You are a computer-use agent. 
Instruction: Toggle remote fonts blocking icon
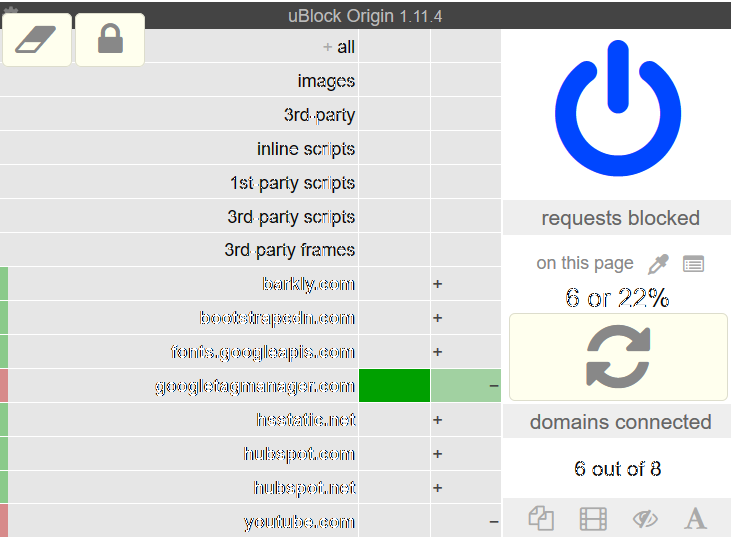tap(695, 518)
